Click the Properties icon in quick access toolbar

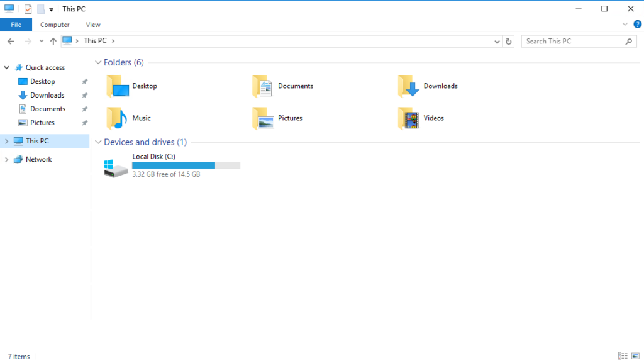(28, 9)
